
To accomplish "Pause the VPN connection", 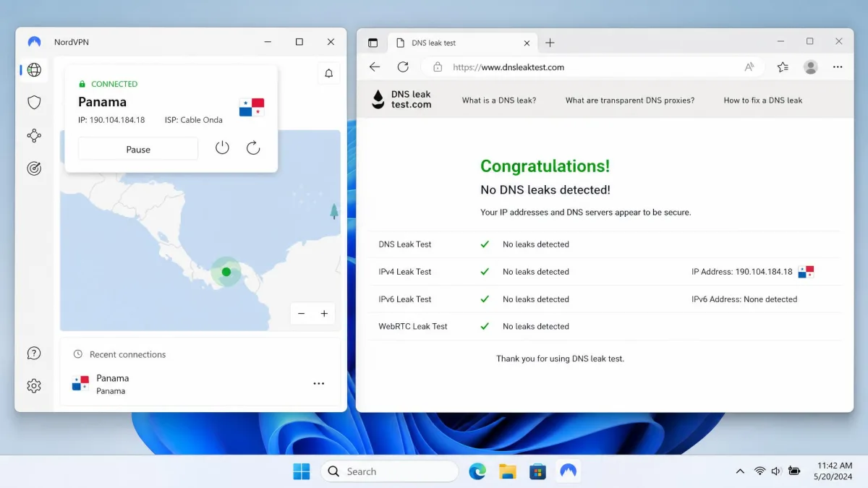I will pyautogui.click(x=138, y=150).
